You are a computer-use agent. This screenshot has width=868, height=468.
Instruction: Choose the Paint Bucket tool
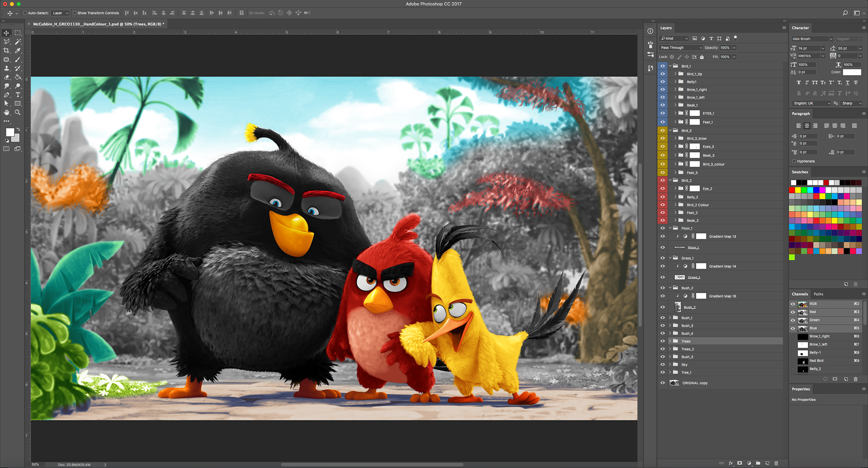[18, 77]
